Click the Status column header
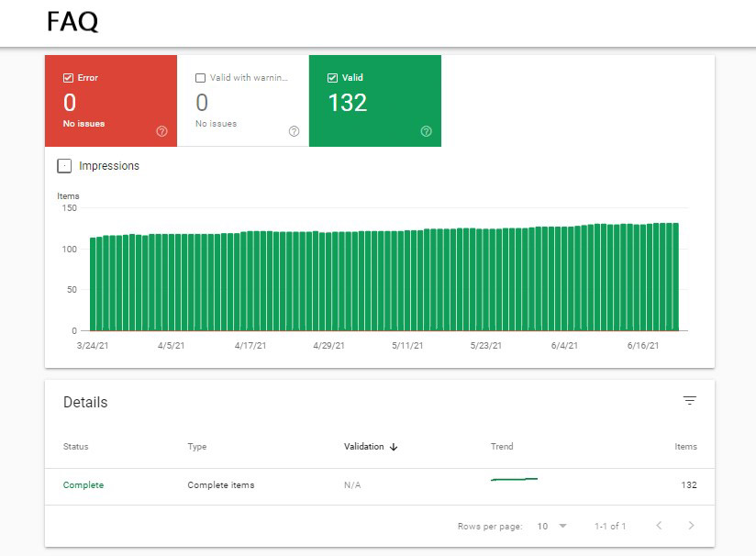756x556 pixels. (x=76, y=447)
